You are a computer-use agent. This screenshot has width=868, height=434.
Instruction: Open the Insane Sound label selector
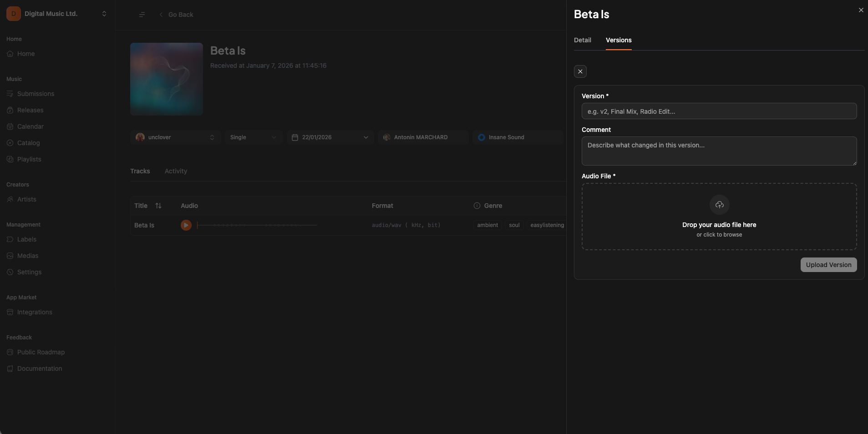click(x=518, y=137)
